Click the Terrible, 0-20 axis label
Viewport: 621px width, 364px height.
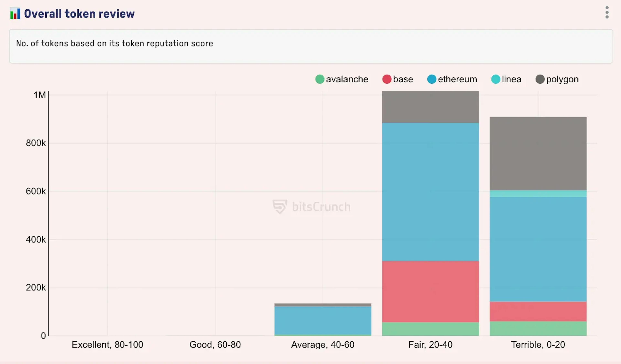click(538, 345)
